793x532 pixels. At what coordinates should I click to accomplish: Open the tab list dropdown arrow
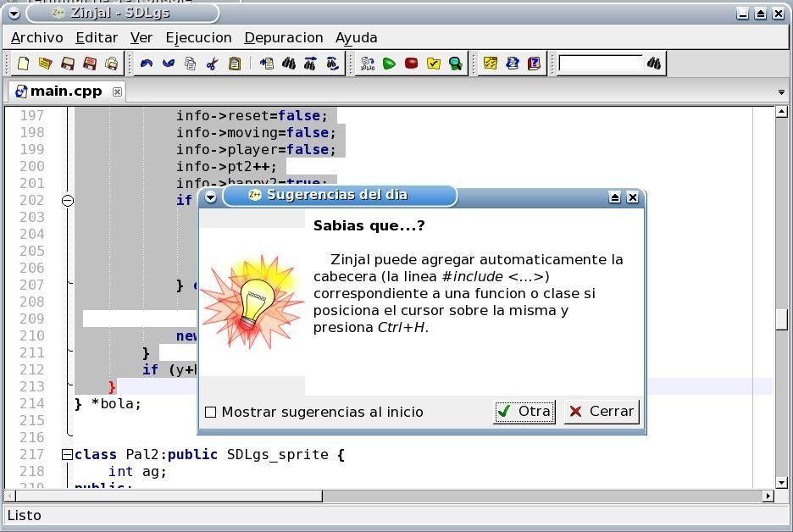coord(781,92)
